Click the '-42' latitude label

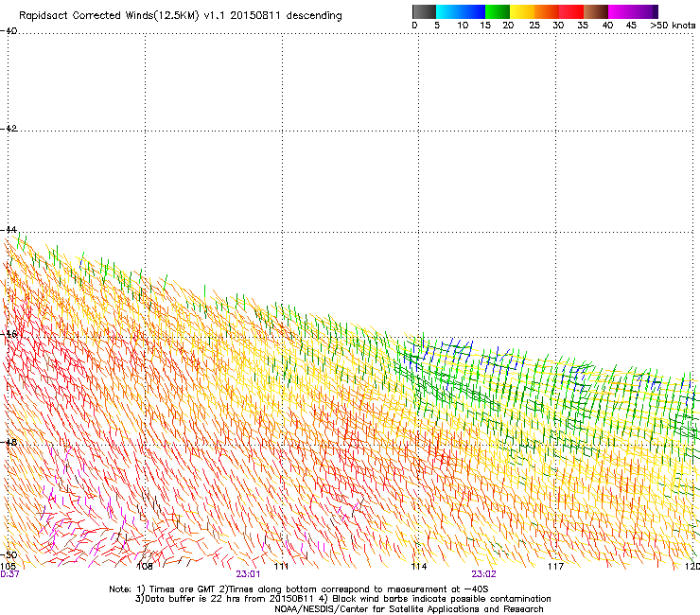[9, 129]
